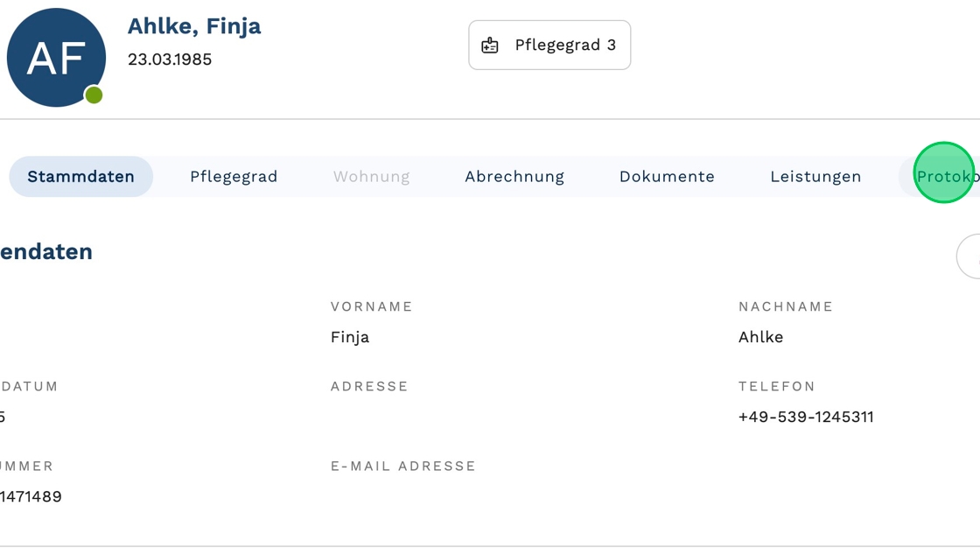
Task: Open the Abrechnung tab
Action: point(514,177)
